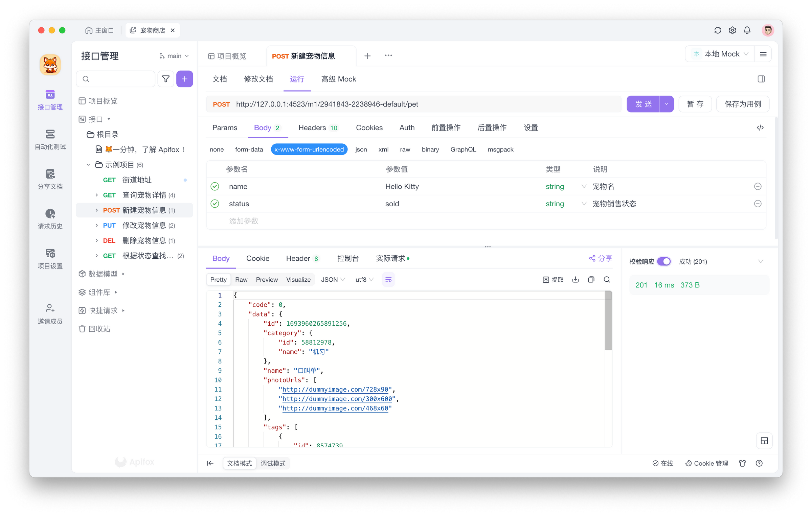The width and height of the screenshot is (812, 516).
Task: Open the 分享文档 sidebar panel
Action: tap(50, 179)
